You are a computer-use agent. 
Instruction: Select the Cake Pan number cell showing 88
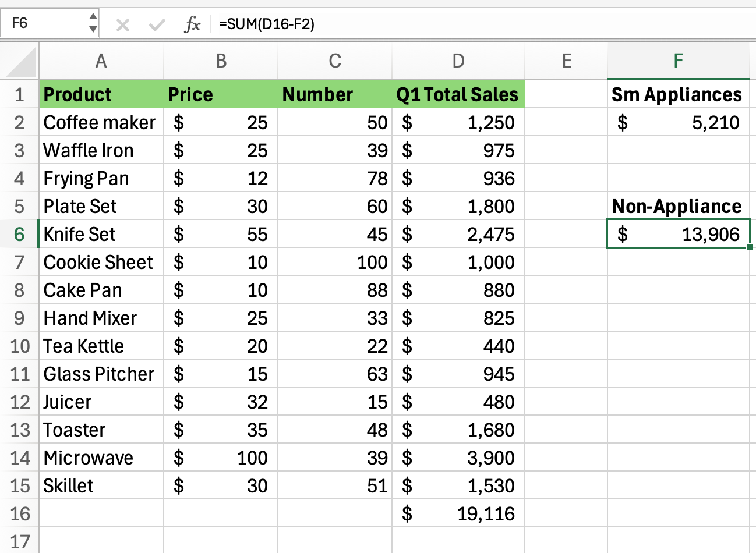(335, 290)
